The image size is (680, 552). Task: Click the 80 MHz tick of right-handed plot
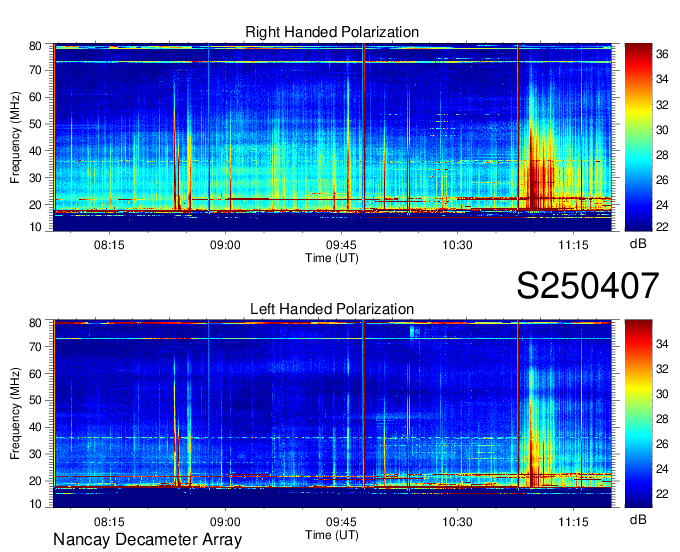pyautogui.click(x=35, y=46)
